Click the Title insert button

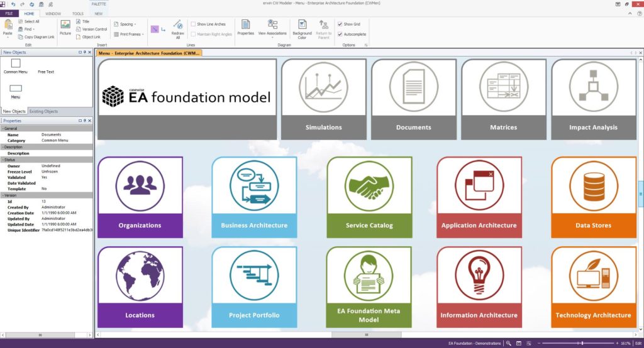point(82,21)
